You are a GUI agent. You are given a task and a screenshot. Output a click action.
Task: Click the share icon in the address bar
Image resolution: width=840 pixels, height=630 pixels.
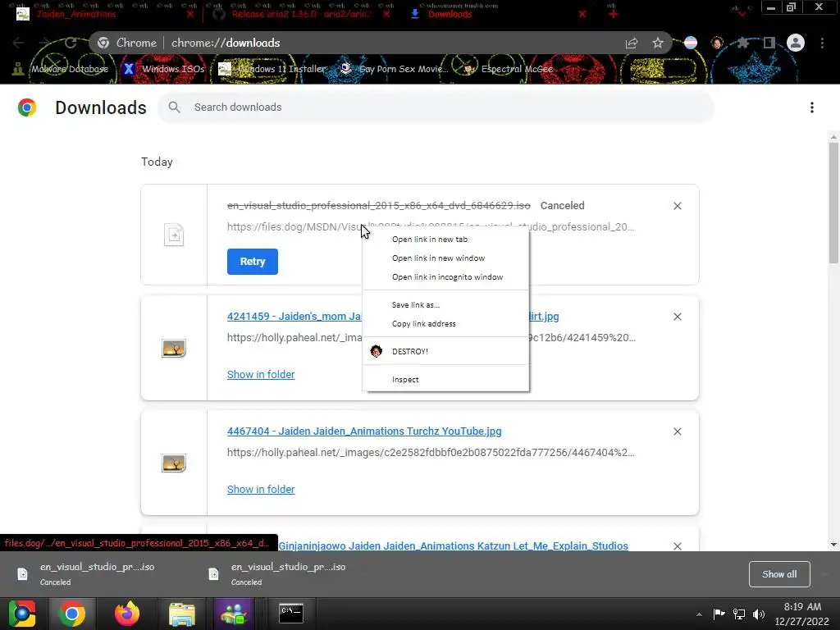tap(632, 43)
